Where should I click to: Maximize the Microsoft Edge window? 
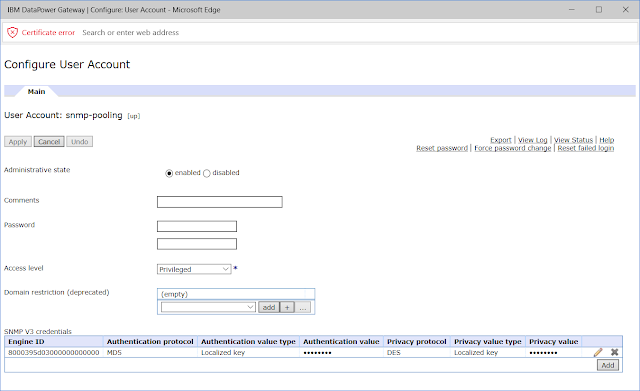tap(599, 9)
